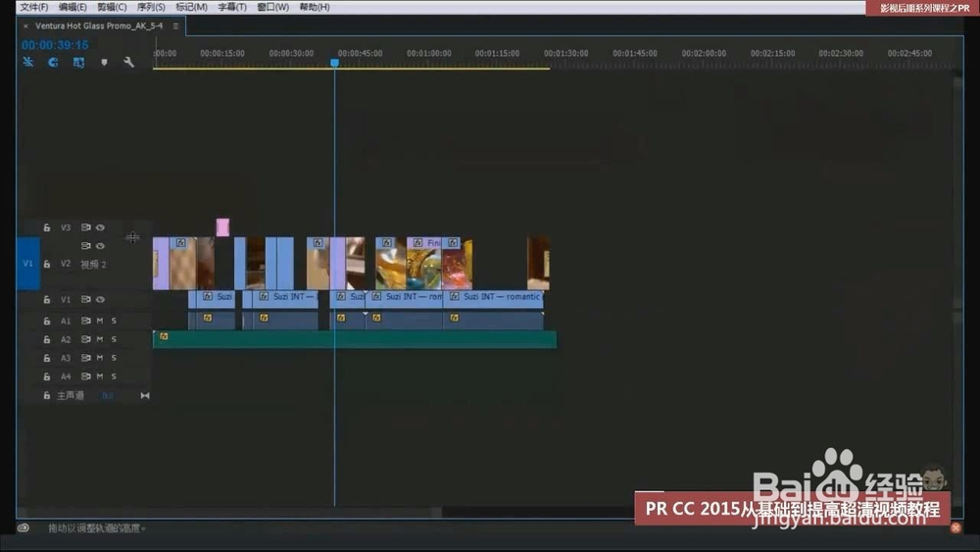The height and width of the screenshot is (552, 980).
Task: Open the 窗口(W) menu
Action: click(273, 7)
